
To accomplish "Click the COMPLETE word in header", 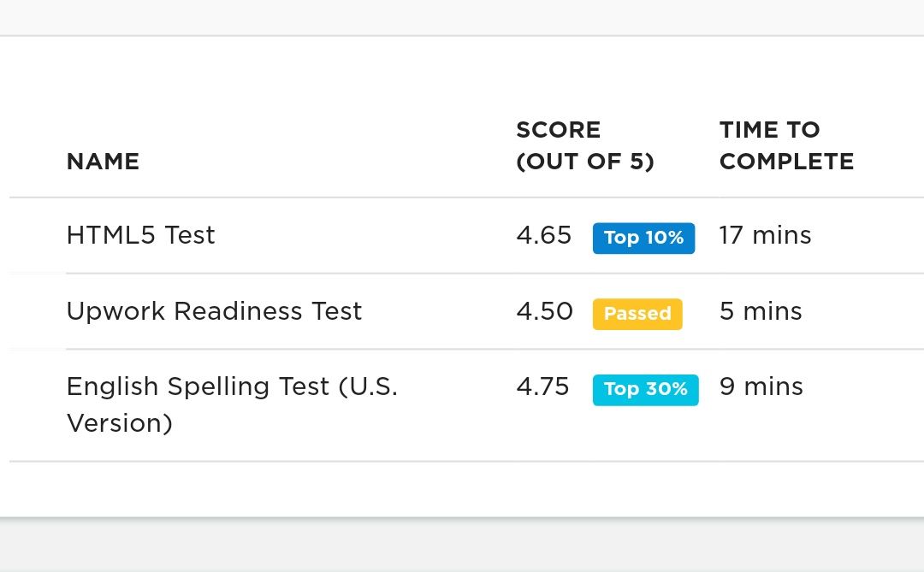I will (x=787, y=162).
